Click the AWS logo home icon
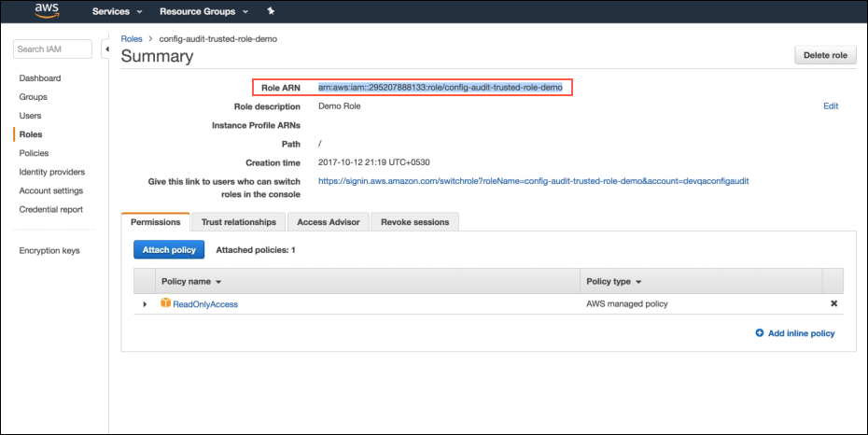 coord(47,11)
